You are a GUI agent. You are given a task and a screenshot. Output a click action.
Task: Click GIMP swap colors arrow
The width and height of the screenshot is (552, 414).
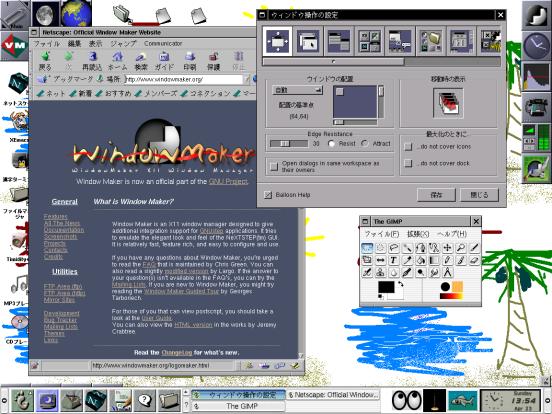400,284
